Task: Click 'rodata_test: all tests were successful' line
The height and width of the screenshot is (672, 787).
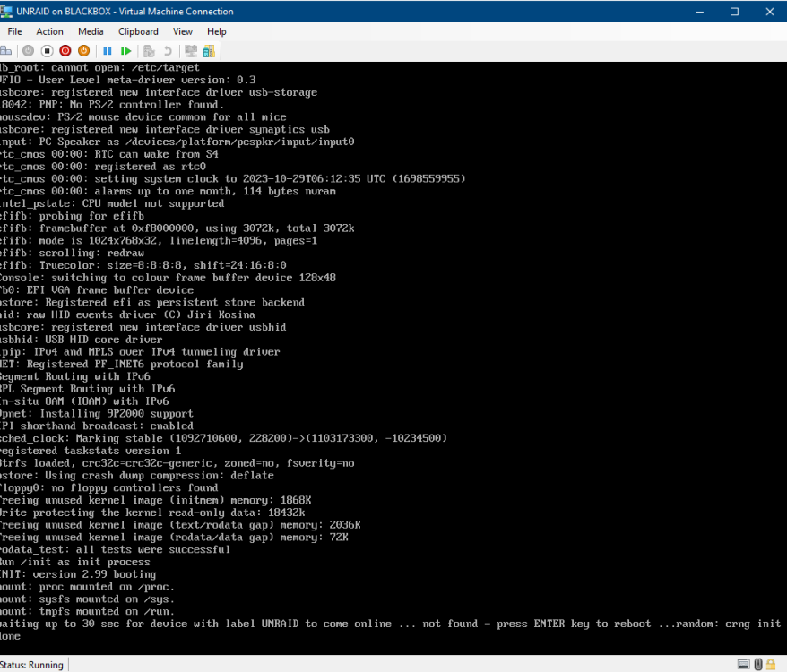Action: tap(115, 549)
